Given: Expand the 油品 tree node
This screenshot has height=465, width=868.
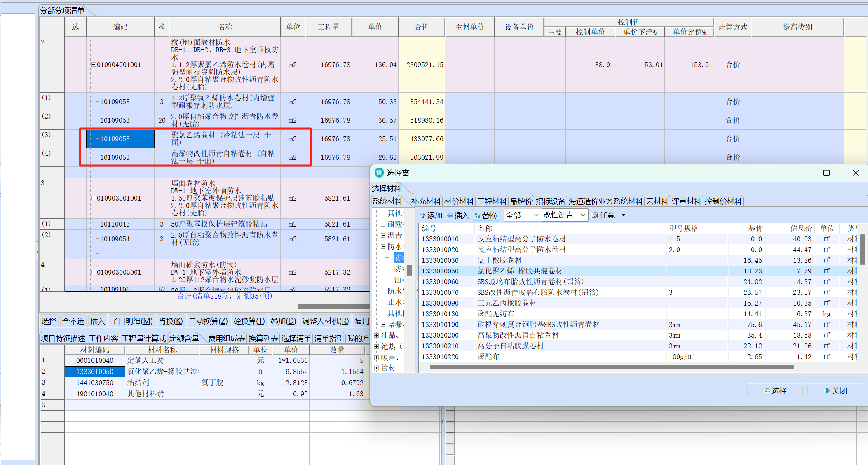Looking at the screenshot, I should tap(376, 335).
